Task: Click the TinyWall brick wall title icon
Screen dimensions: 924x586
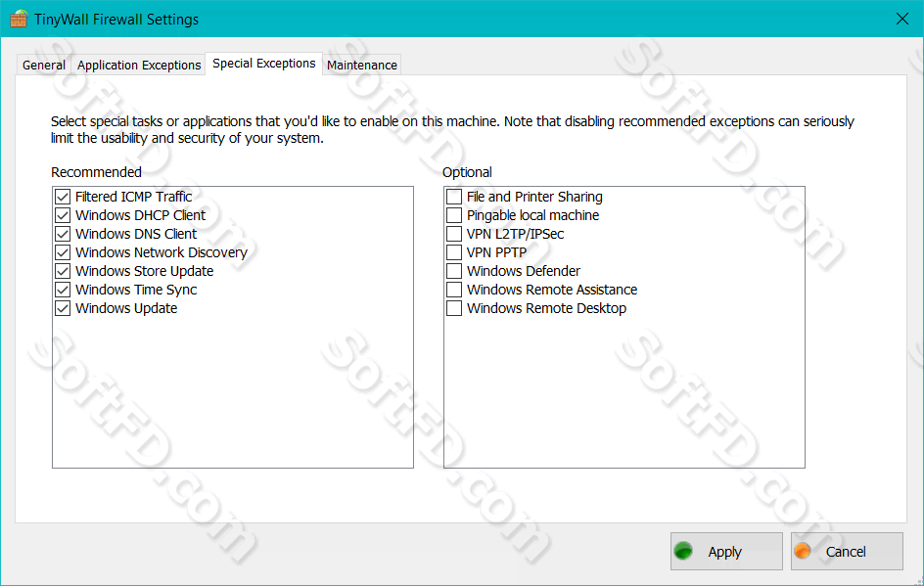Action: (19, 19)
